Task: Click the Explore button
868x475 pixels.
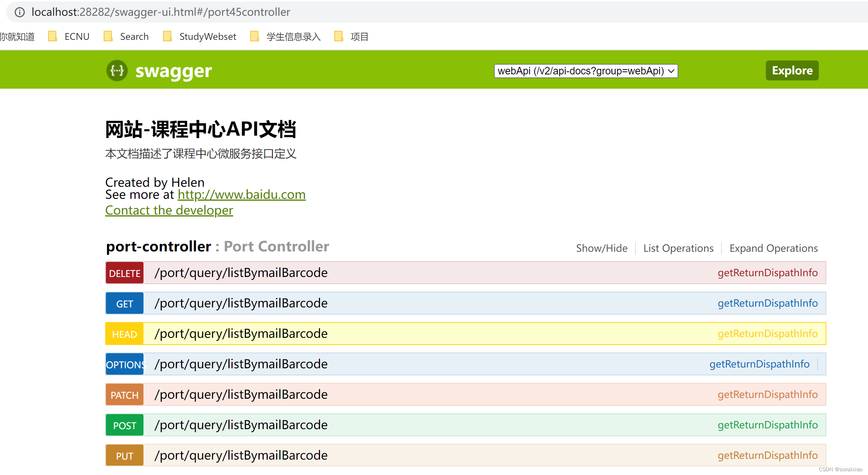Action: [792, 70]
